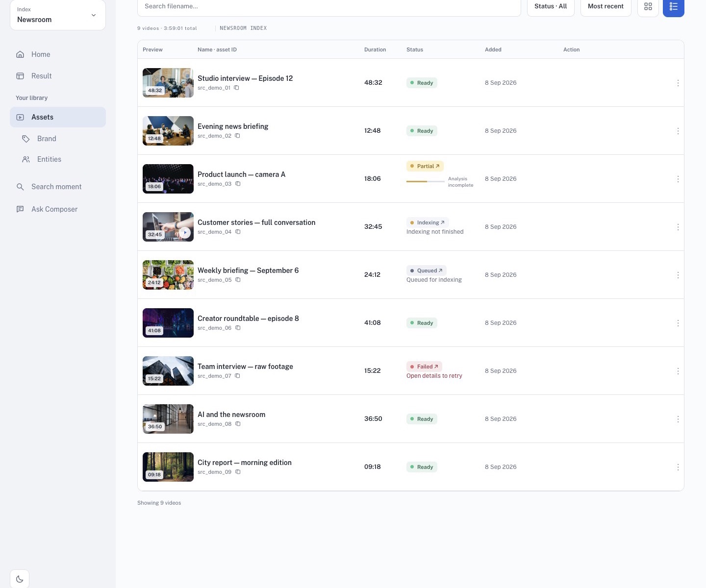Toggle dark mode with moon icon

(x=20, y=579)
